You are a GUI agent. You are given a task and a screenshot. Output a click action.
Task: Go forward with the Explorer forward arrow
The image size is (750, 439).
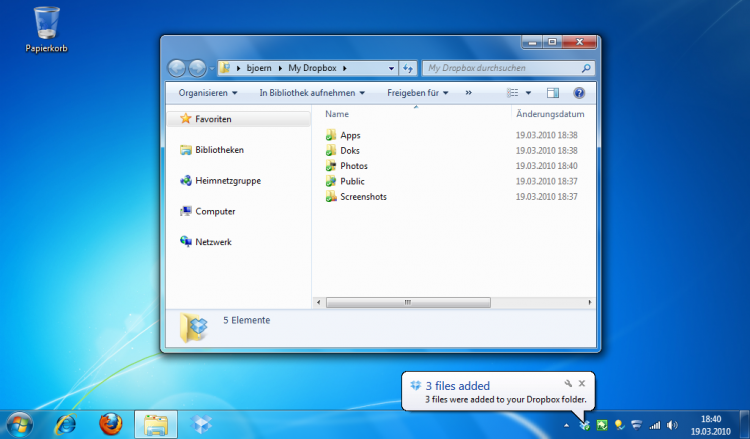[197, 68]
